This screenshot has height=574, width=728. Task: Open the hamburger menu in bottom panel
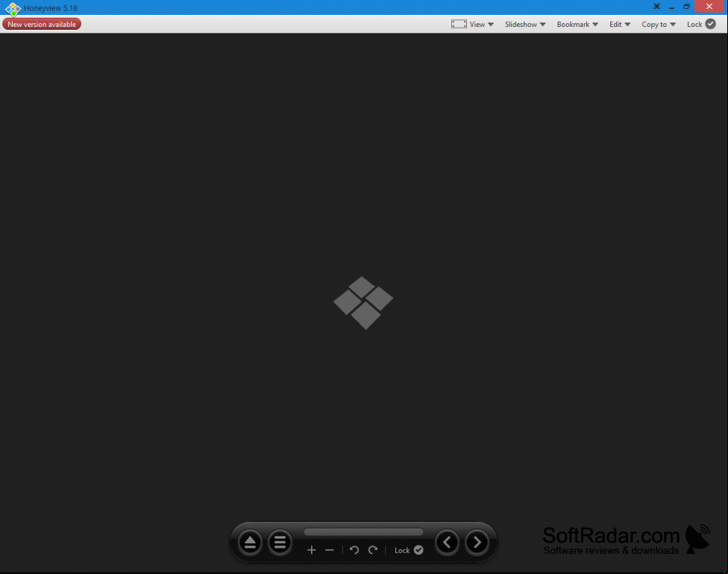coord(280,543)
